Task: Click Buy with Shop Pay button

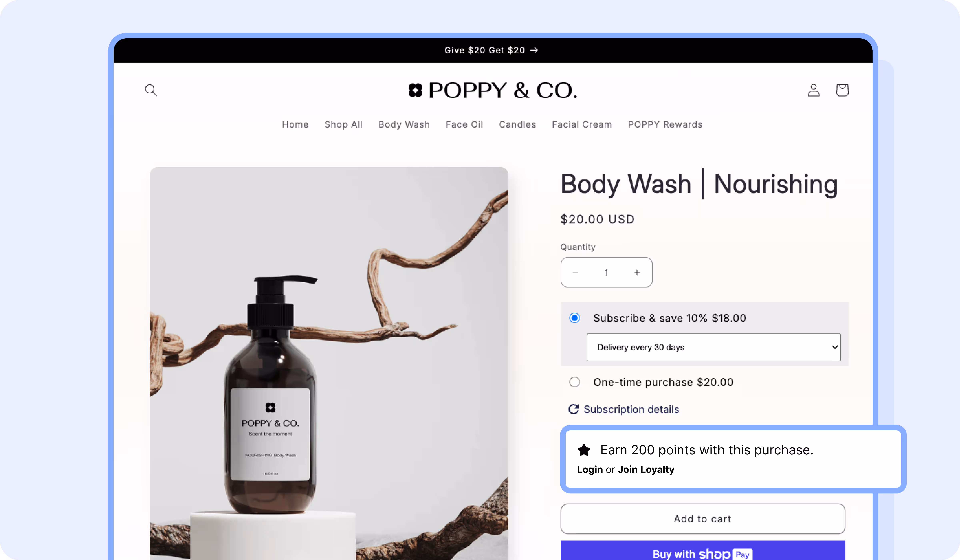Action: point(703,551)
